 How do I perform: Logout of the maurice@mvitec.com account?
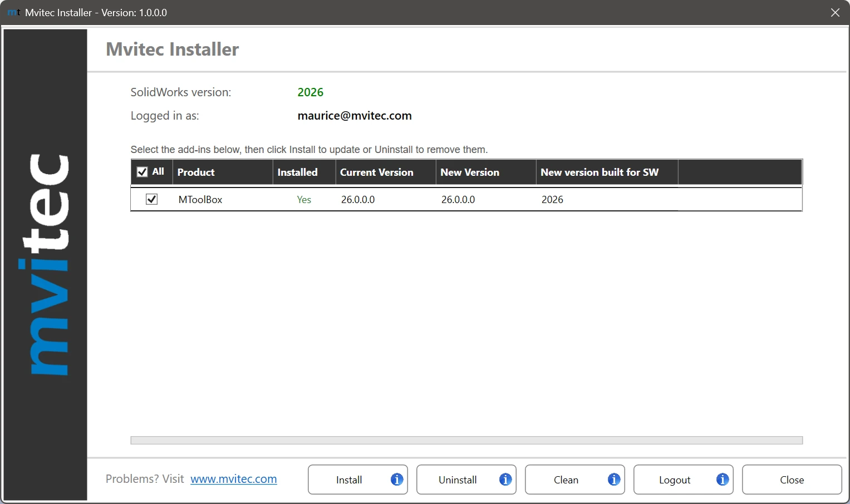pyautogui.click(x=674, y=479)
